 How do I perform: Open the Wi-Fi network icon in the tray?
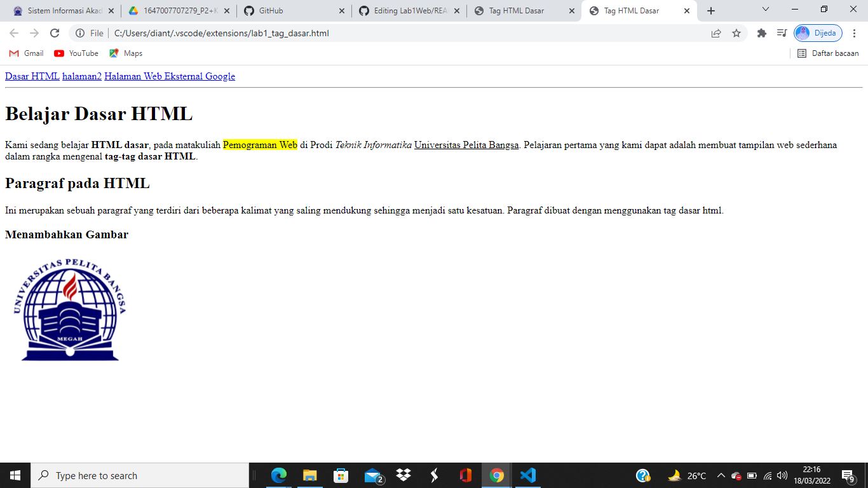[768, 475]
